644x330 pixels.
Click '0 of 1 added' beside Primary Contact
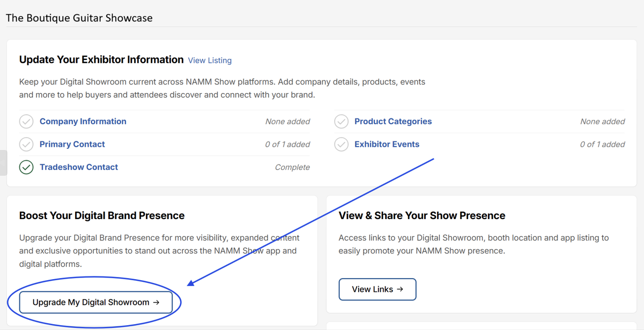point(287,144)
